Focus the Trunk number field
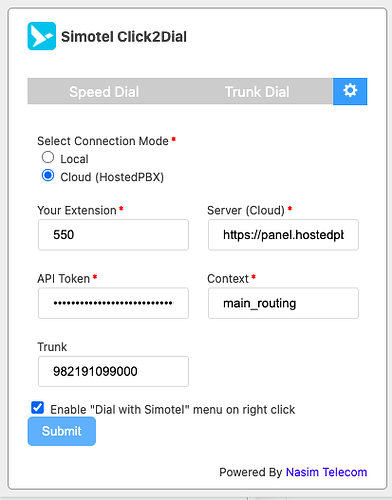This screenshot has height=500, width=392. click(x=113, y=371)
